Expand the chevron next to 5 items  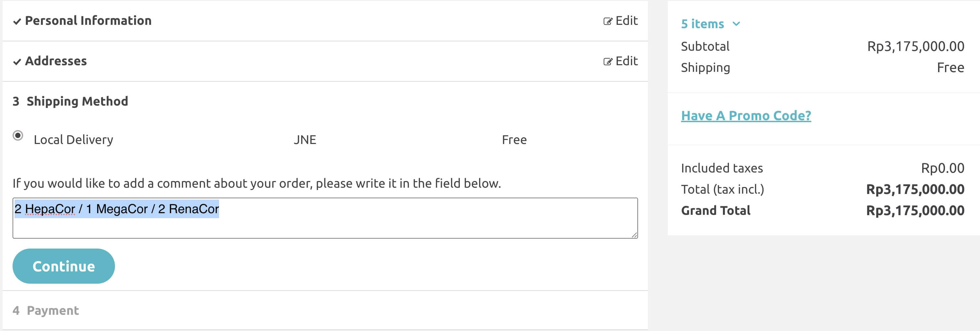click(736, 24)
